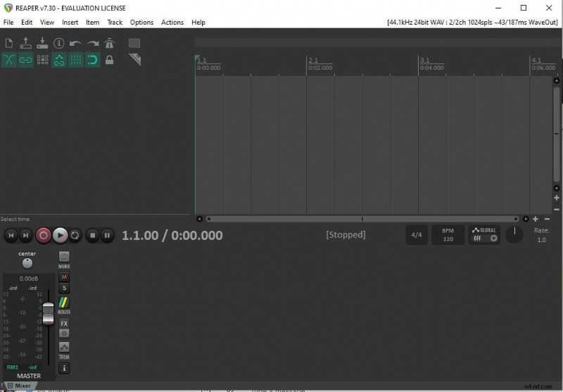Click the master ROUTE routing icon
Screen dimensions: 563x392
coord(64,305)
